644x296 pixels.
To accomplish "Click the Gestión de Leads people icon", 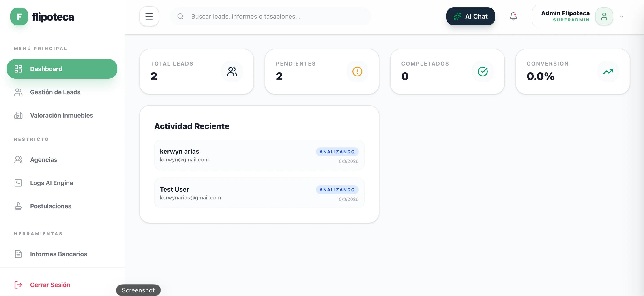I will coord(18,92).
